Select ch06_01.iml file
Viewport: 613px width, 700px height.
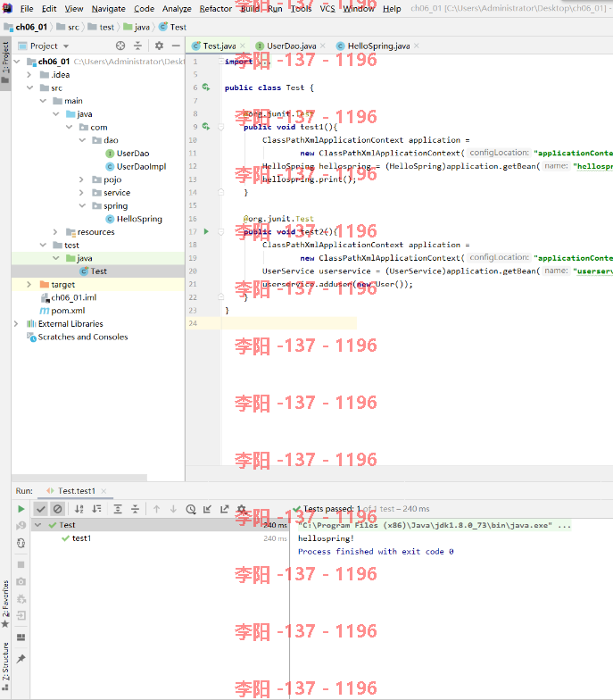click(x=73, y=297)
